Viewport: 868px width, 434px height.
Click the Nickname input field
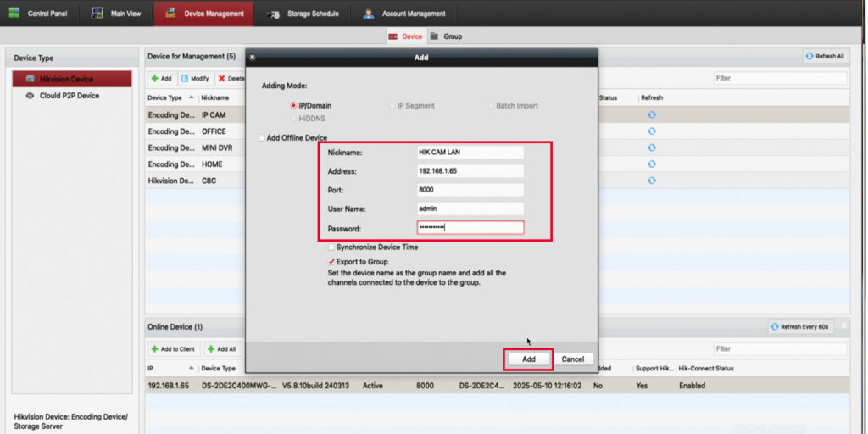470,153
